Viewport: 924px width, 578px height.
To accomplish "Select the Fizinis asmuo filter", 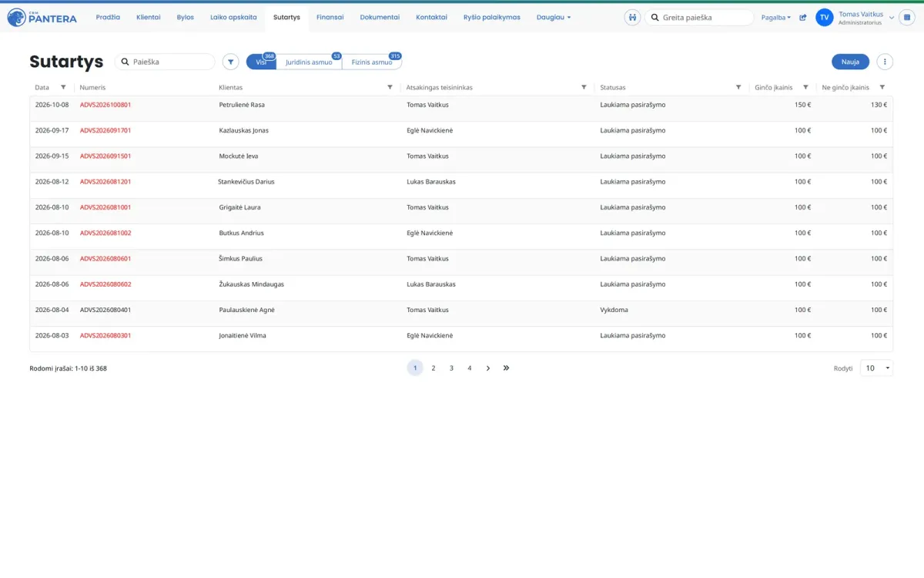I will 372,62.
